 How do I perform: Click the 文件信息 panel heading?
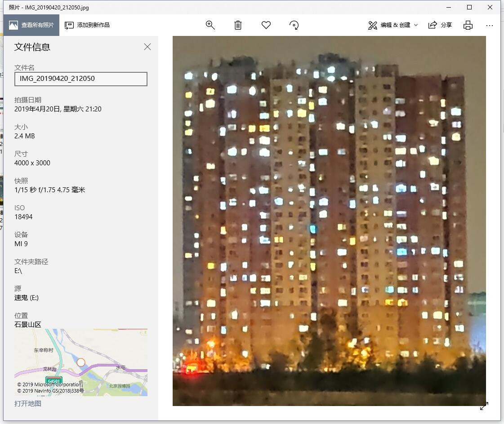(32, 47)
